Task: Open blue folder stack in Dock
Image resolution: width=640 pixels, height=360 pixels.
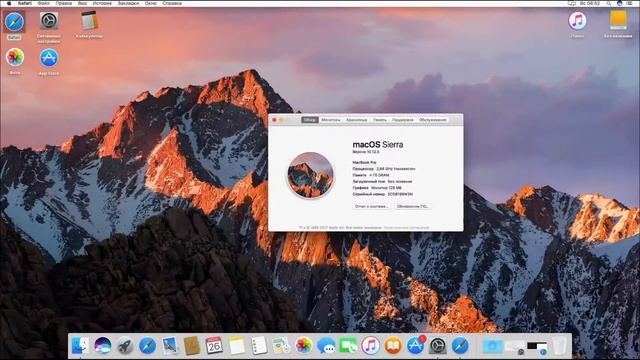Action: pyautogui.click(x=492, y=346)
